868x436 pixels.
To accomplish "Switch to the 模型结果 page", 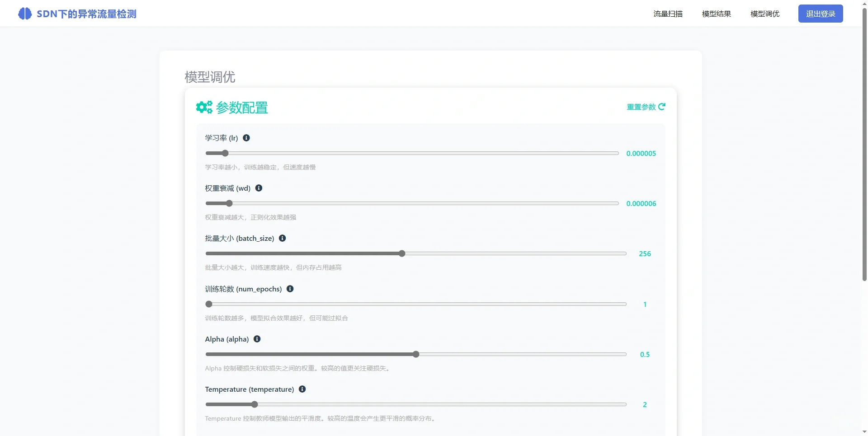I will (x=716, y=14).
